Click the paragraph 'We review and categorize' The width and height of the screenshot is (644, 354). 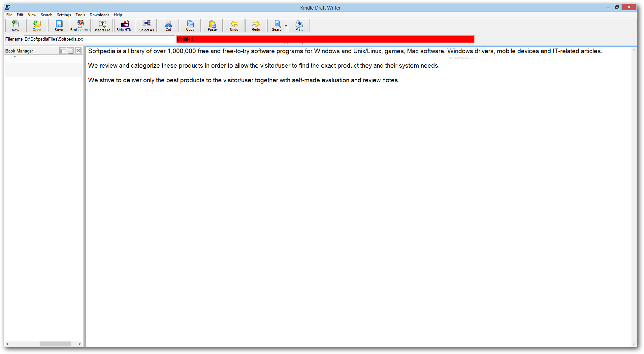pos(264,66)
